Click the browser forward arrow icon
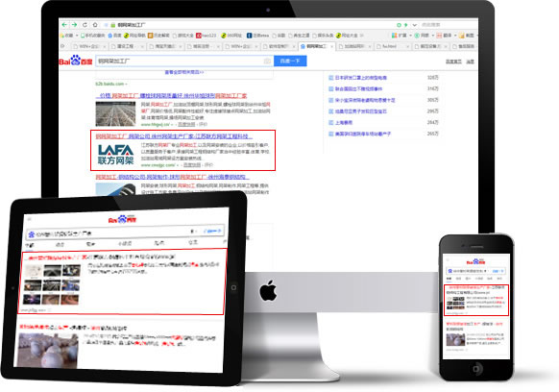559x392 pixels. tap(74, 25)
